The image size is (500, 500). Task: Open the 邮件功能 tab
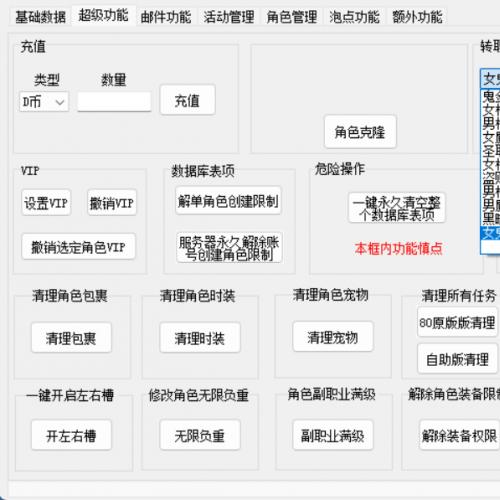[166, 17]
